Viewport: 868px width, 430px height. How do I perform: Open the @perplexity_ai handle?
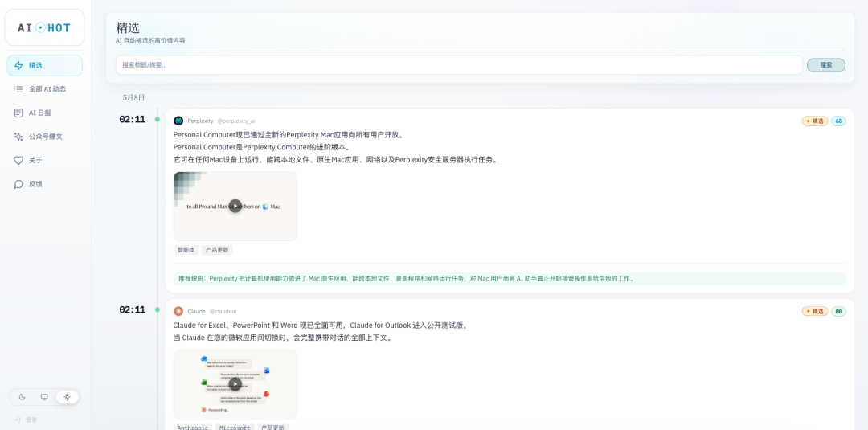(236, 121)
